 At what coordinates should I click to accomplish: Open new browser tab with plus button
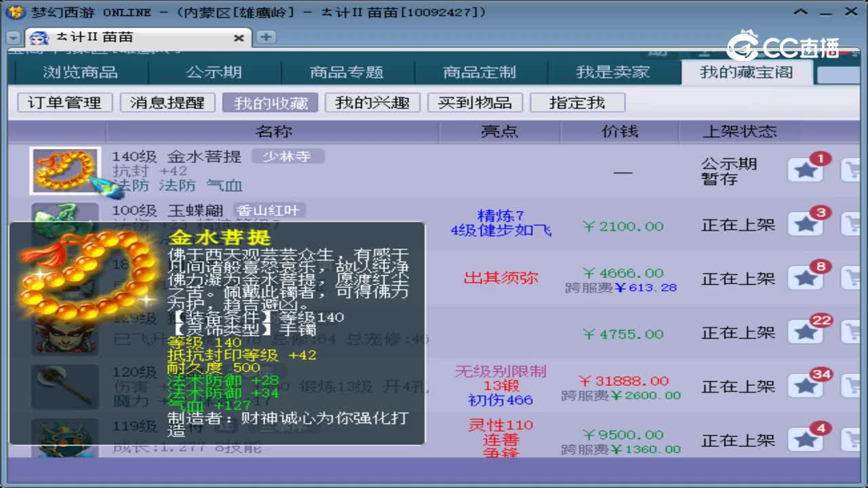click(x=266, y=37)
